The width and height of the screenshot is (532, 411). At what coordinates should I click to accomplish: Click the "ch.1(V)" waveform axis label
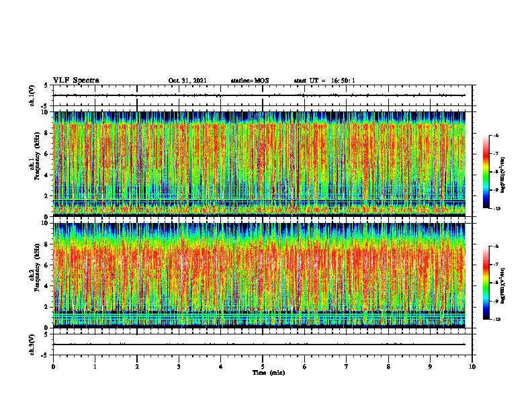[x=32, y=95]
